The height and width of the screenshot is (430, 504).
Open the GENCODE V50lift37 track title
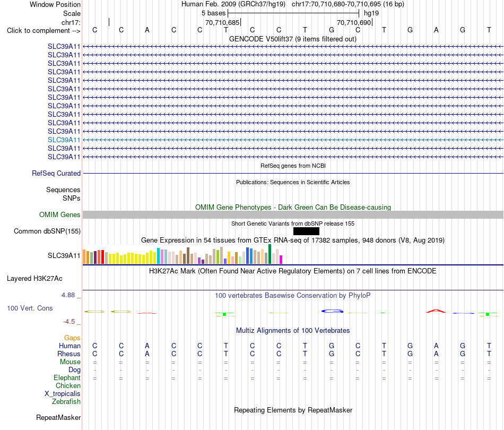click(293, 39)
